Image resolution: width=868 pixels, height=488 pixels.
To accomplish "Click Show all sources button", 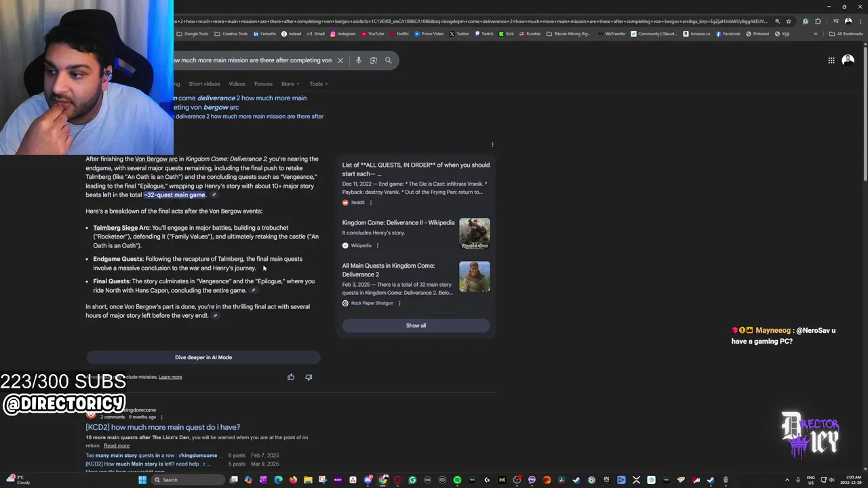I will pos(416,325).
